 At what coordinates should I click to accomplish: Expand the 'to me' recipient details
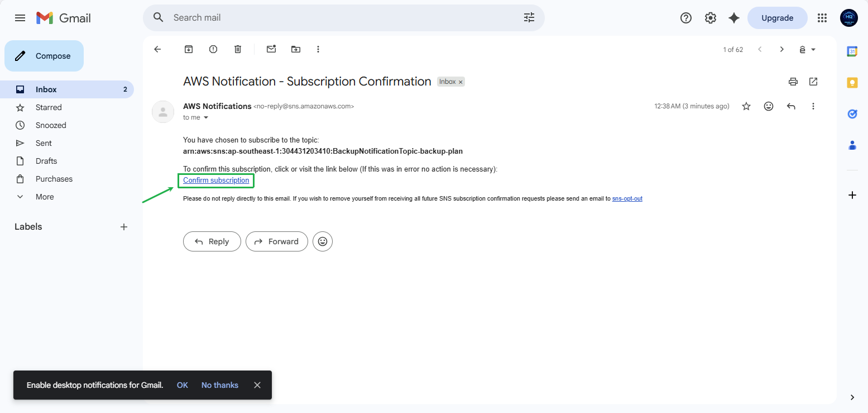206,117
